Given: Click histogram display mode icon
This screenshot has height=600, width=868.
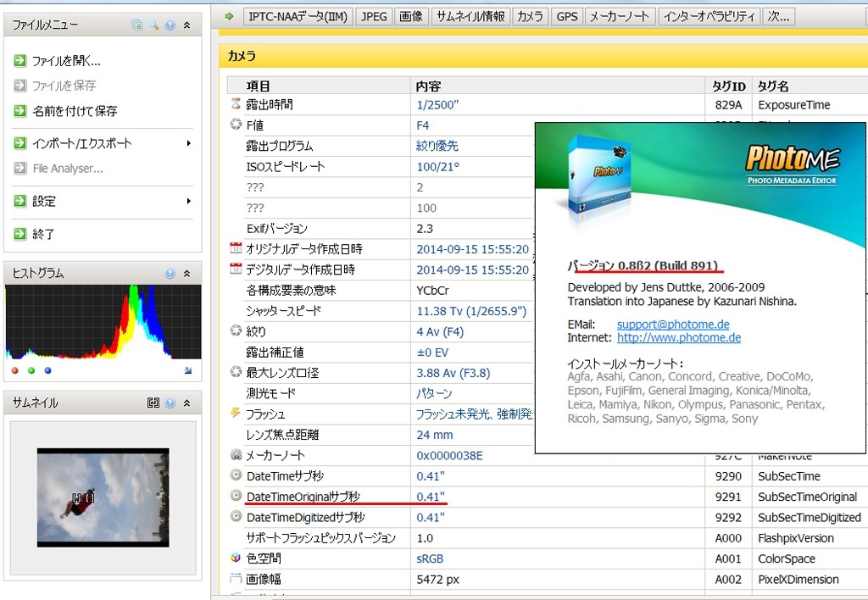Looking at the screenshot, I should [x=188, y=370].
